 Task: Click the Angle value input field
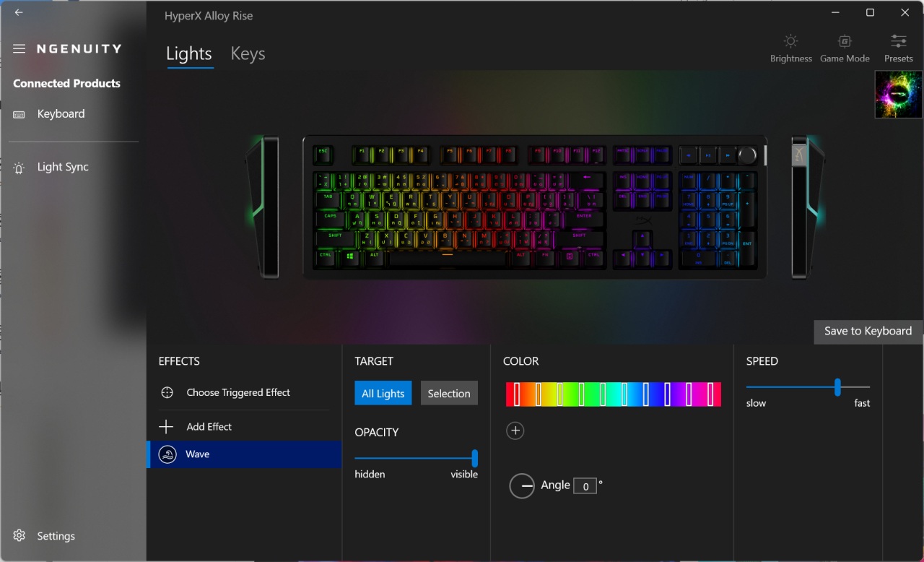(585, 486)
